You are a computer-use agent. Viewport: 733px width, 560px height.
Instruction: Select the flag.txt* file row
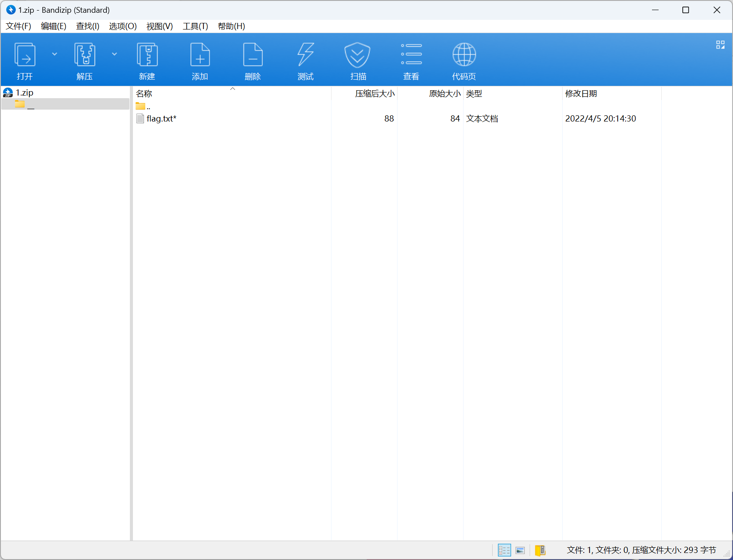(x=386, y=118)
